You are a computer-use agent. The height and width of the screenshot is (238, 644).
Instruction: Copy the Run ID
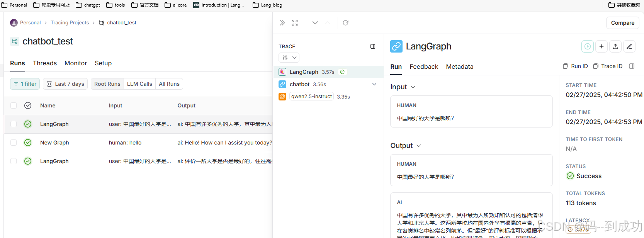point(575,66)
